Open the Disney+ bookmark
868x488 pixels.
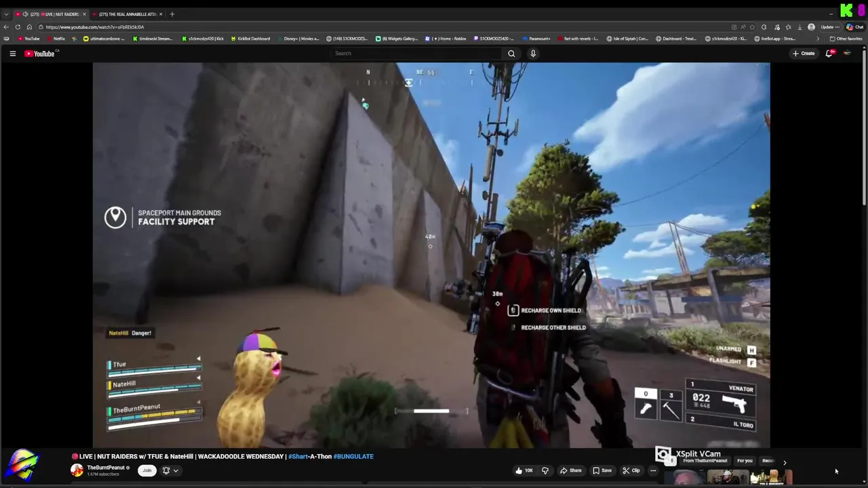298,39
